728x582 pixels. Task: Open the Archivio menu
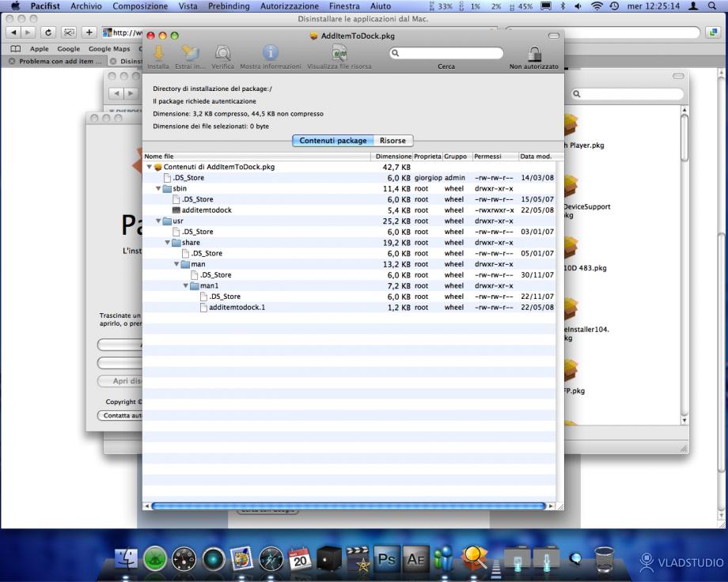[x=86, y=6]
